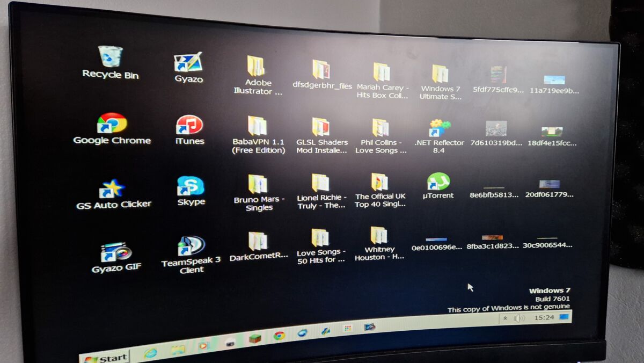Select the BabaVPN 1.1 folder
This screenshot has width=644, height=363.
click(258, 135)
